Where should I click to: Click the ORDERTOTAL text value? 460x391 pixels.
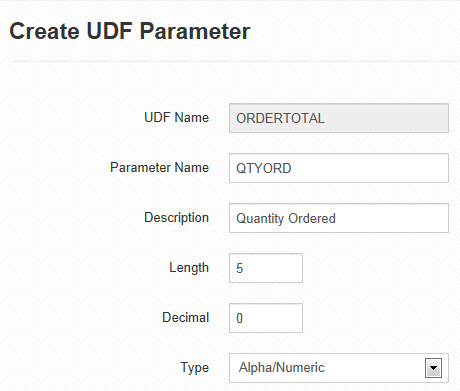280,118
